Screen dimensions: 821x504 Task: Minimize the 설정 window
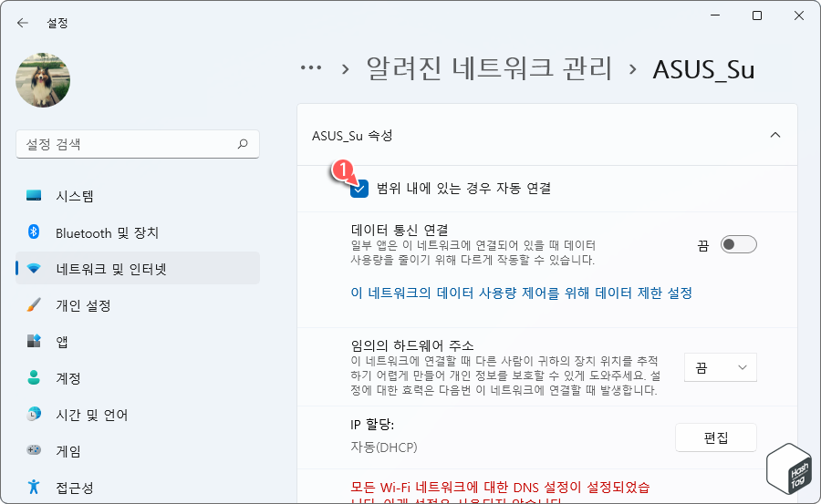point(714,15)
